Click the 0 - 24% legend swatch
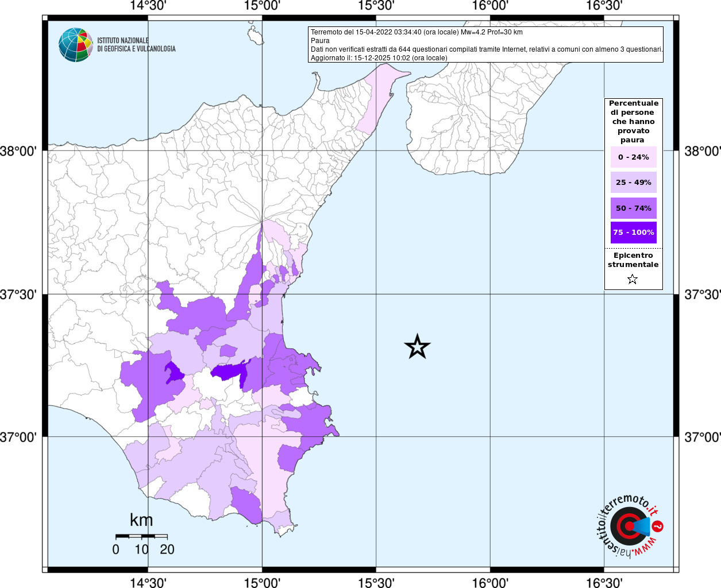 click(x=633, y=157)
